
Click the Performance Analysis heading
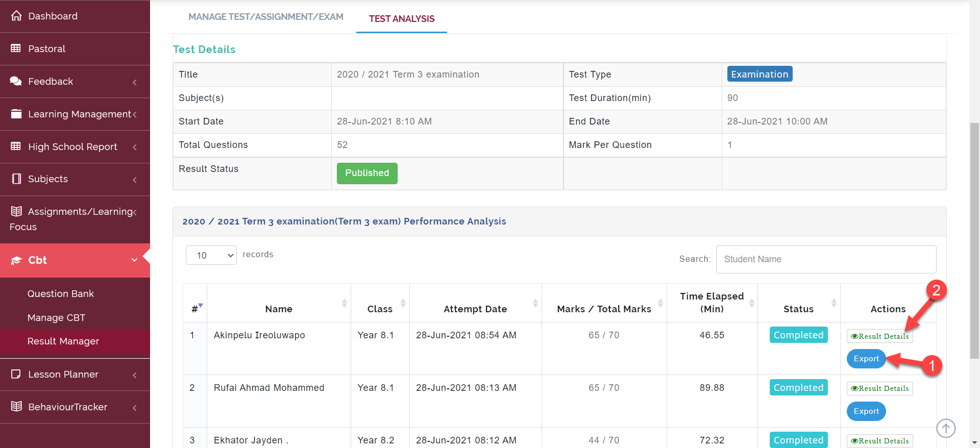coord(344,221)
